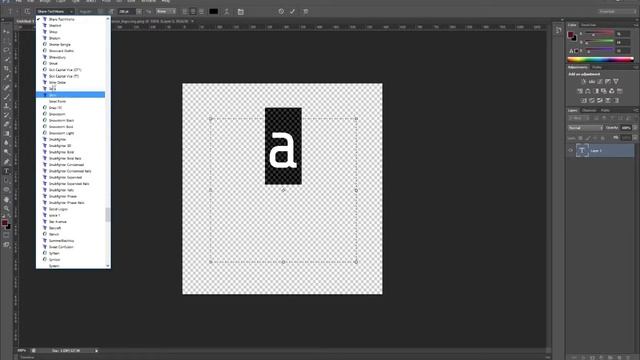The height and width of the screenshot is (360, 640).
Task: Select the Horizontal Type tool
Action: click(x=6, y=171)
